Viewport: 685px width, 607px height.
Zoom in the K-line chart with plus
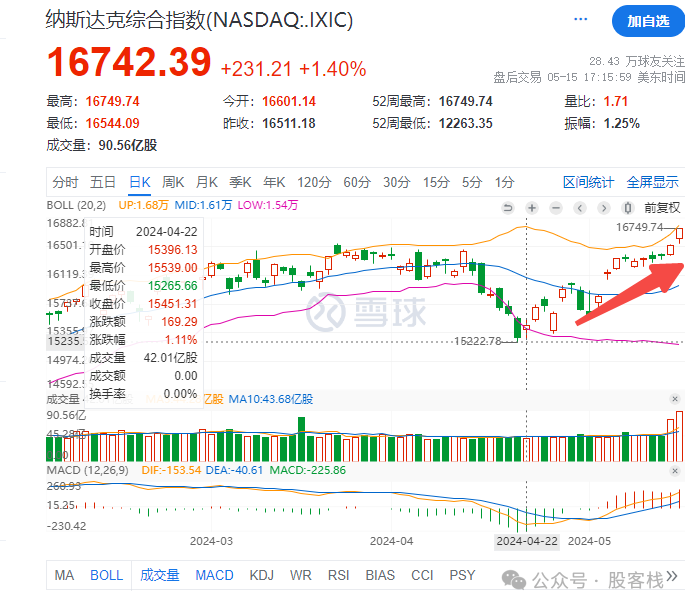pyautogui.click(x=532, y=208)
